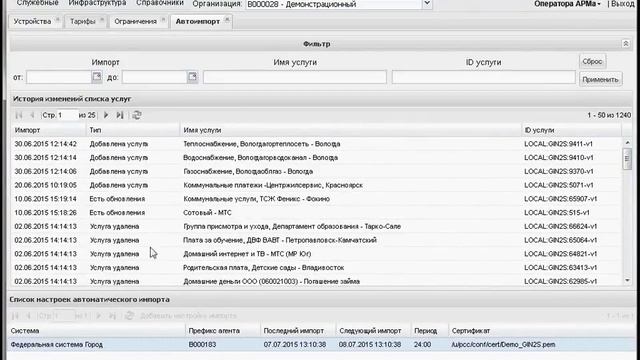Close the Устройства tab
Screen dimensions: 640x360
pos(58,20)
